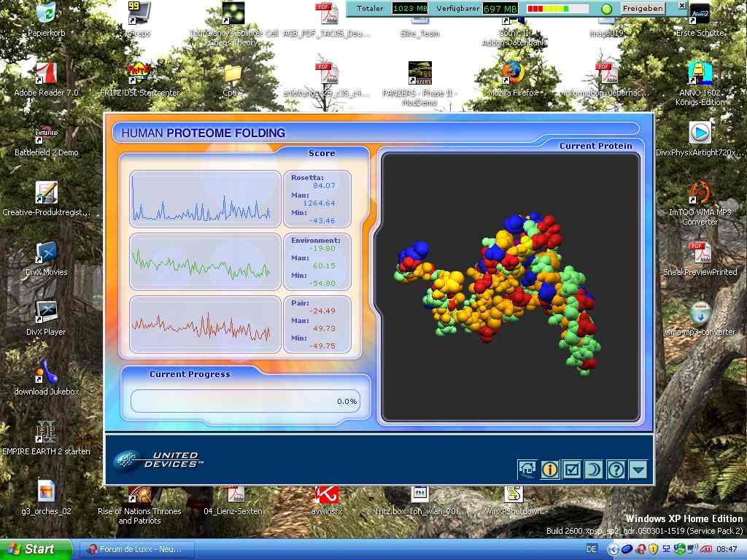
Task: Click the United Devices logo
Action: click(158, 460)
